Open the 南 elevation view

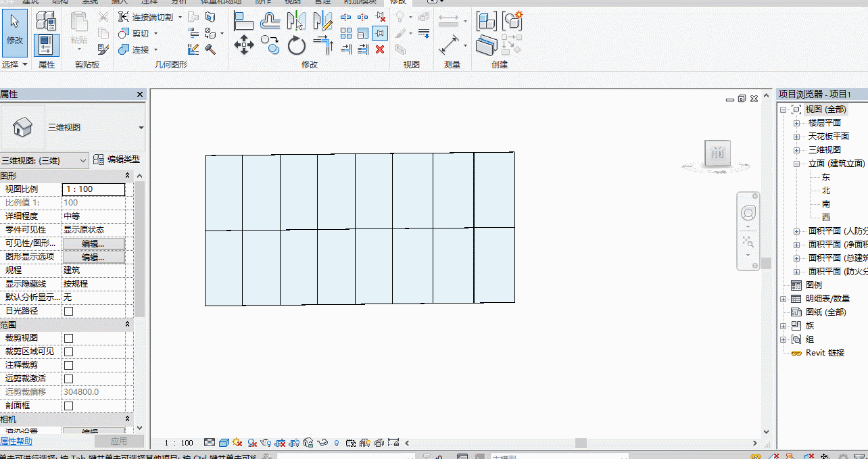pos(826,204)
